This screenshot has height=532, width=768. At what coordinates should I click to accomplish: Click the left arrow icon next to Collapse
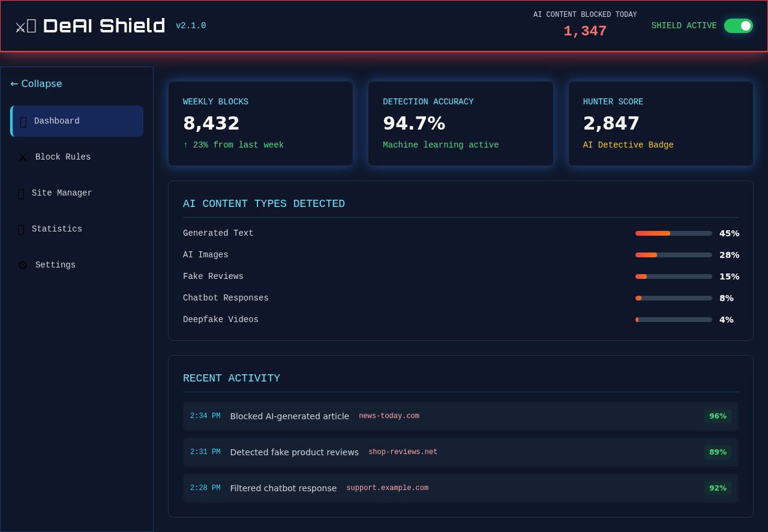pos(13,83)
